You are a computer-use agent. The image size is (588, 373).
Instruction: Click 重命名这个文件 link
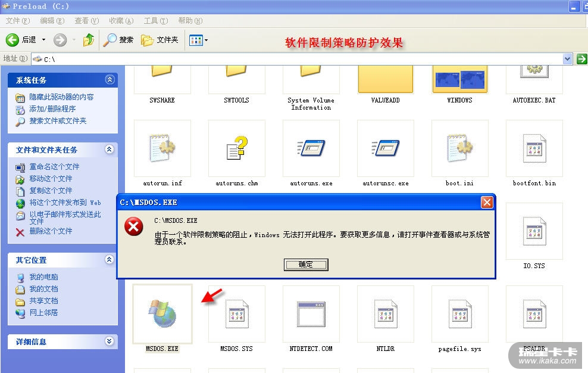(x=54, y=167)
